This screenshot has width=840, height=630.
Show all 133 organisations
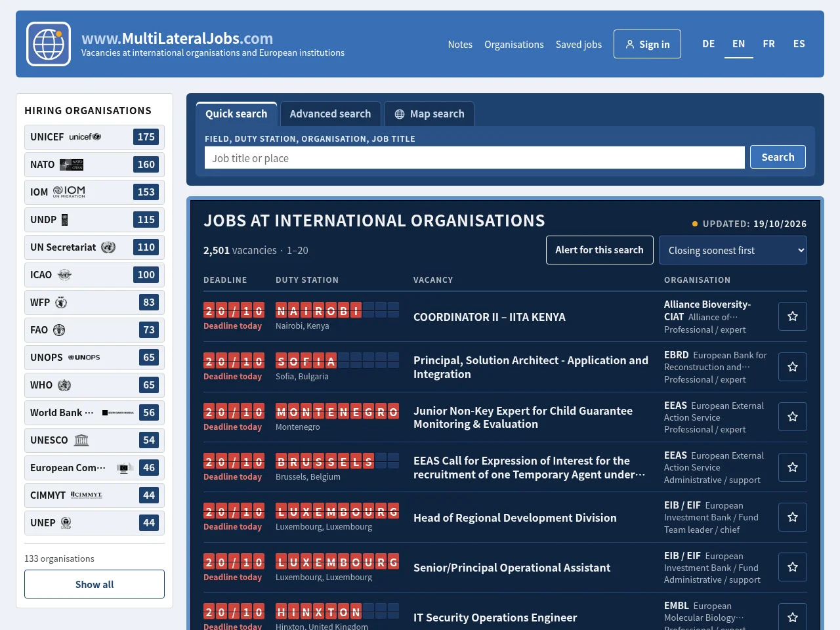(94, 584)
